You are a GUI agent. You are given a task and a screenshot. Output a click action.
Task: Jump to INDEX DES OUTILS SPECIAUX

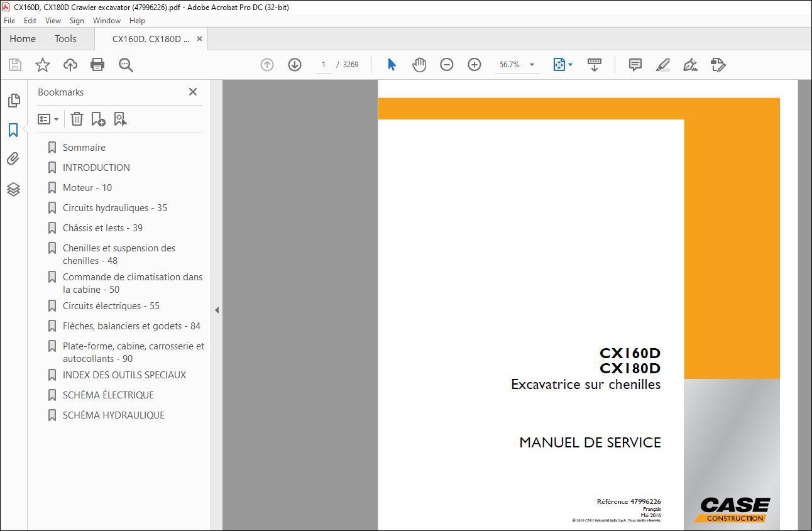pyautogui.click(x=124, y=375)
